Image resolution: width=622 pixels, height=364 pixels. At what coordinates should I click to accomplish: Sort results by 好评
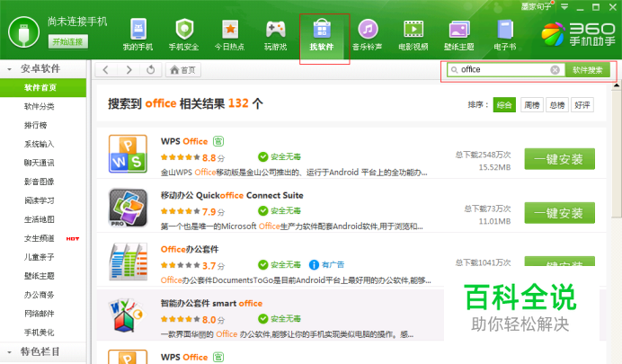(x=582, y=105)
